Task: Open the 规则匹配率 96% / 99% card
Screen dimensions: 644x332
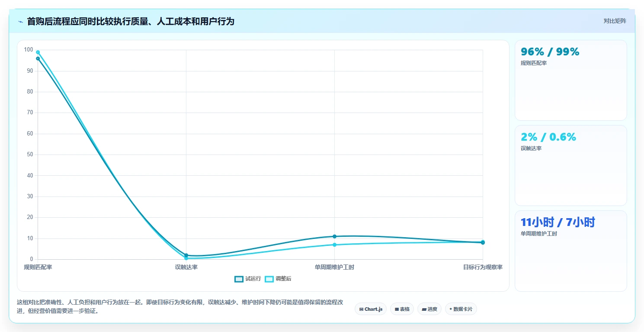Action: pos(570,80)
